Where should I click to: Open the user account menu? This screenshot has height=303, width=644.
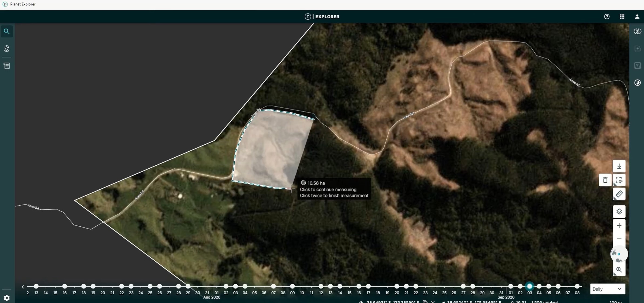tap(637, 16)
